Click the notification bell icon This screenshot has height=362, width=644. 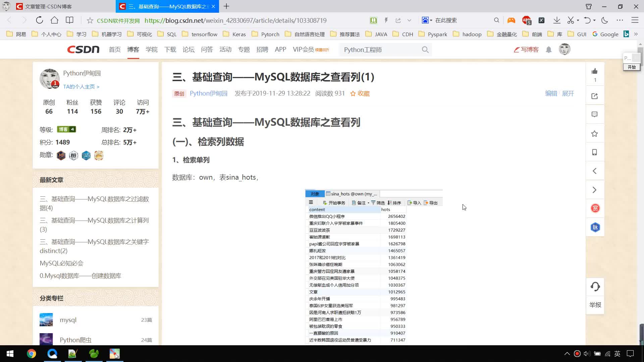tap(549, 50)
